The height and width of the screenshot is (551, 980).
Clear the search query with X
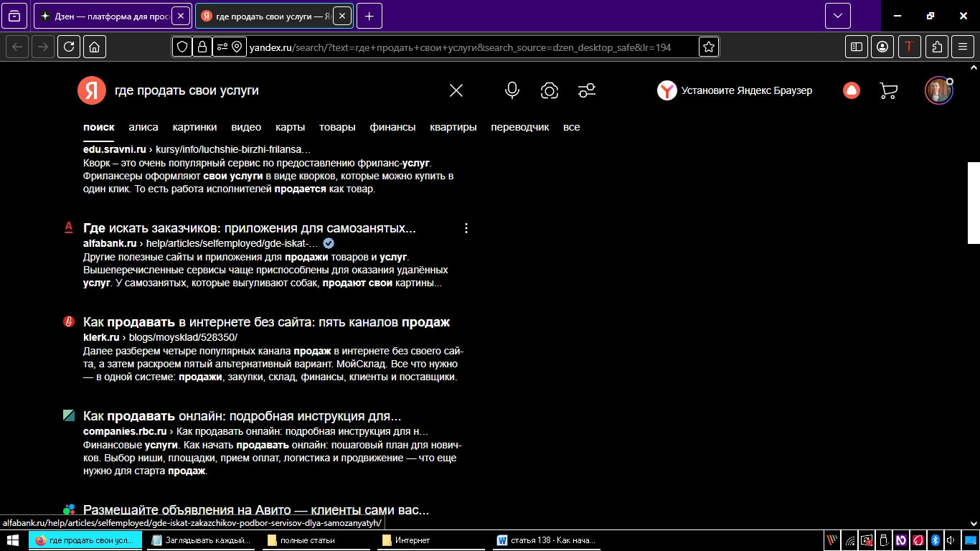click(456, 90)
